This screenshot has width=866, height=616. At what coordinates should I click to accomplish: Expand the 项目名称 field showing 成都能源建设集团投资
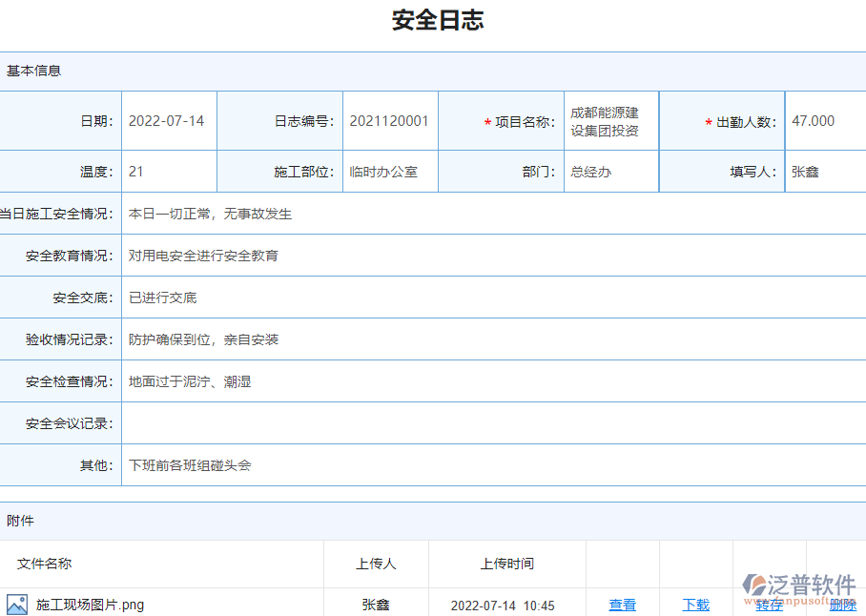coord(611,120)
